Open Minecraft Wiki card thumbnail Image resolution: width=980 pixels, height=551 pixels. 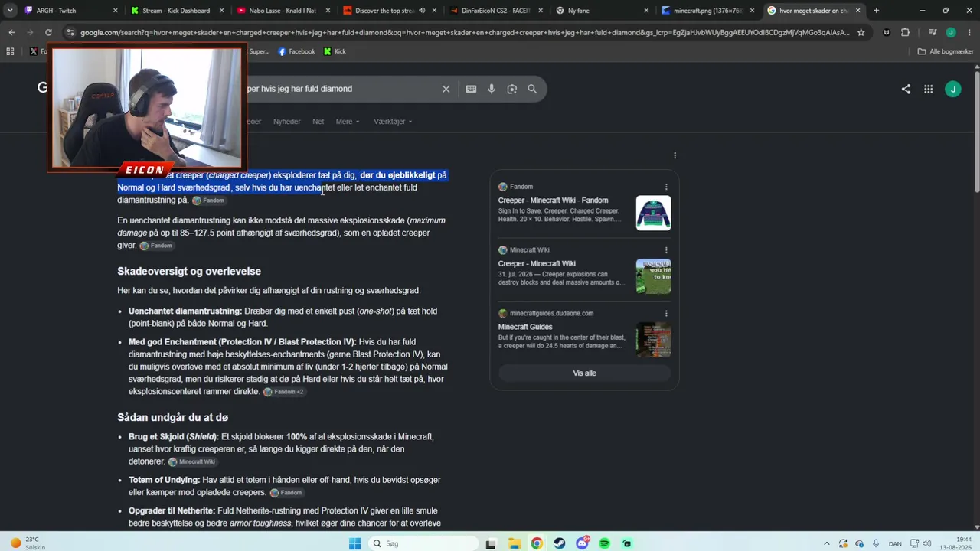pos(653,276)
